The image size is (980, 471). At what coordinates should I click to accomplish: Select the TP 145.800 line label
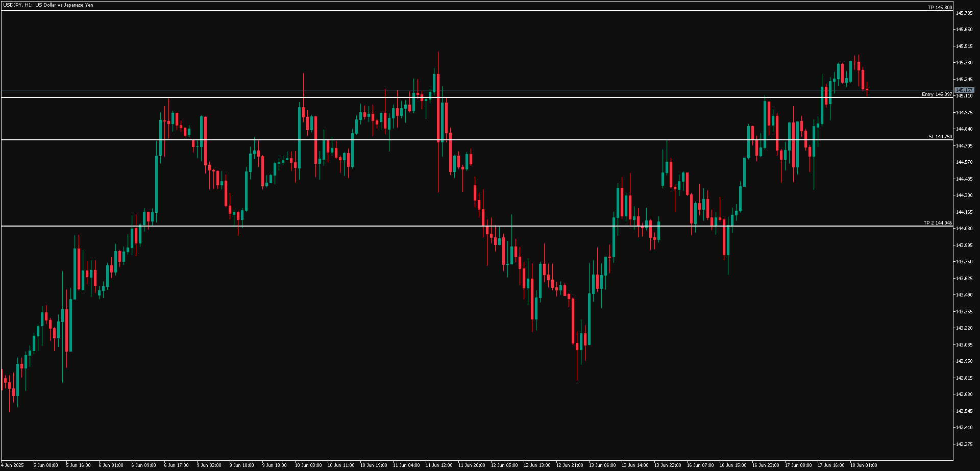(940, 8)
